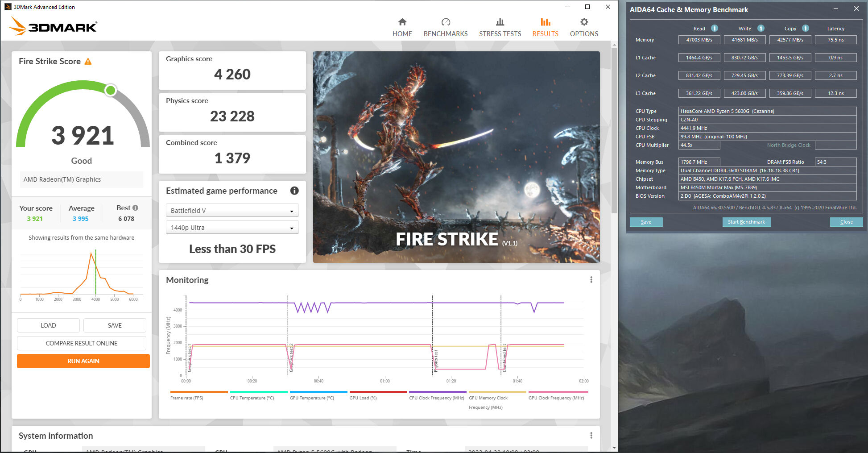Viewport: 868px width, 453px height.
Task: Open the System information three-dot menu
Action: tap(591, 436)
